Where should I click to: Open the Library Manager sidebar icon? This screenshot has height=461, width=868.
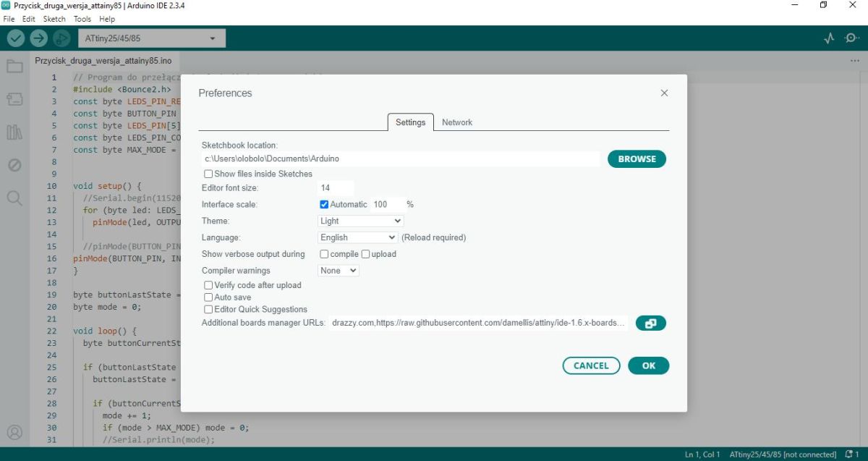14,132
